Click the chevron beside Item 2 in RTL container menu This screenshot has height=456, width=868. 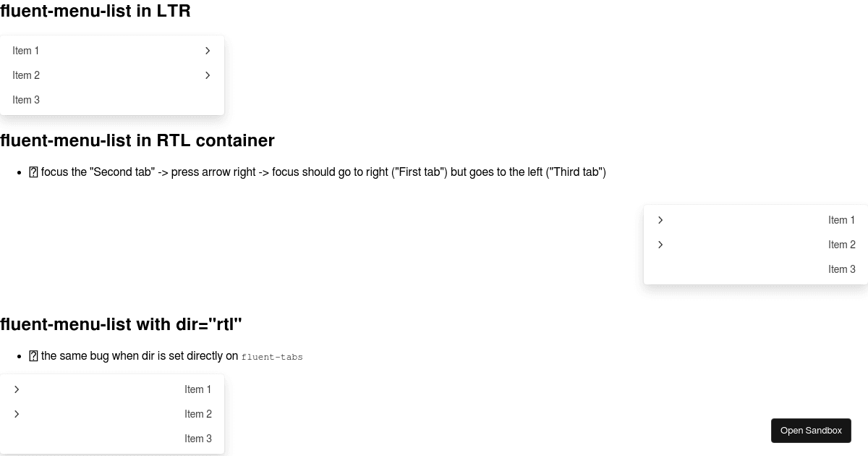pos(660,245)
